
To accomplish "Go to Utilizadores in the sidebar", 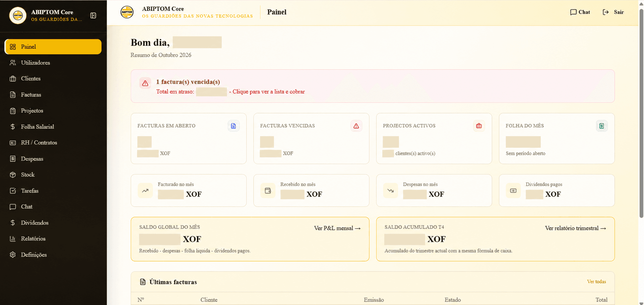I will pos(53,63).
